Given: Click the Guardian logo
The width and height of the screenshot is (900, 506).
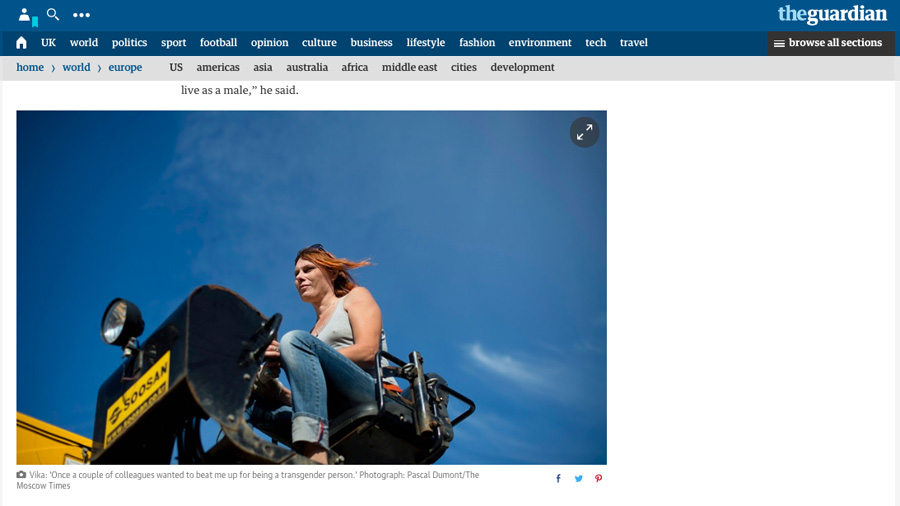Looking at the screenshot, I should 832,14.
